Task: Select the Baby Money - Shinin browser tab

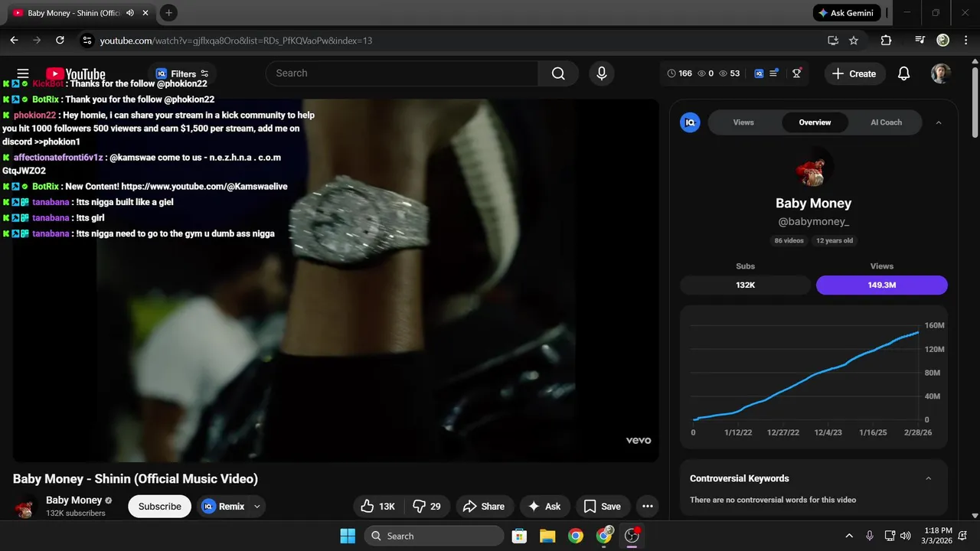Action: click(x=73, y=13)
